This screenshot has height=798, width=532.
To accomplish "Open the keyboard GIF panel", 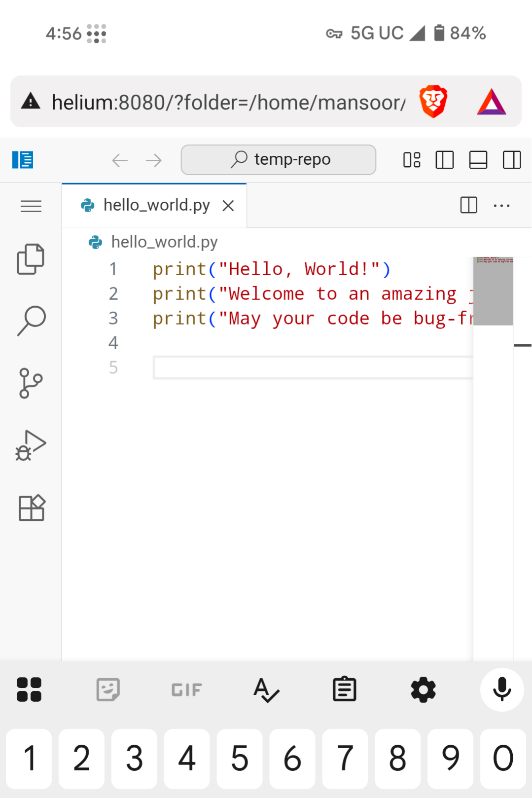I will pos(187,689).
